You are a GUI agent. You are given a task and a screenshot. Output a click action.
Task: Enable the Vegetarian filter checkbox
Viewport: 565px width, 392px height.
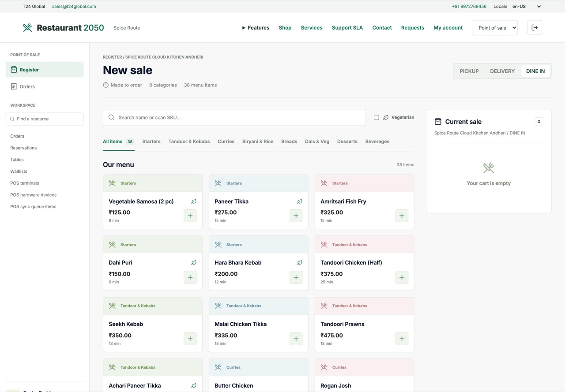pyautogui.click(x=377, y=118)
